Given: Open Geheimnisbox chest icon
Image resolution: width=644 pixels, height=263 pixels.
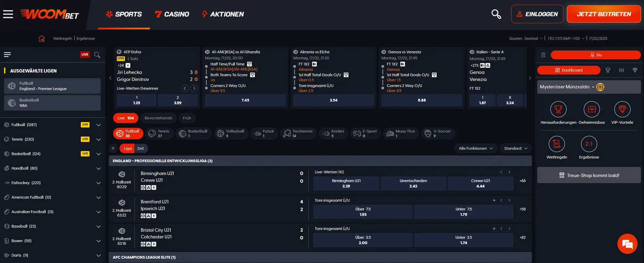Looking at the screenshot, I should [x=592, y=109].
